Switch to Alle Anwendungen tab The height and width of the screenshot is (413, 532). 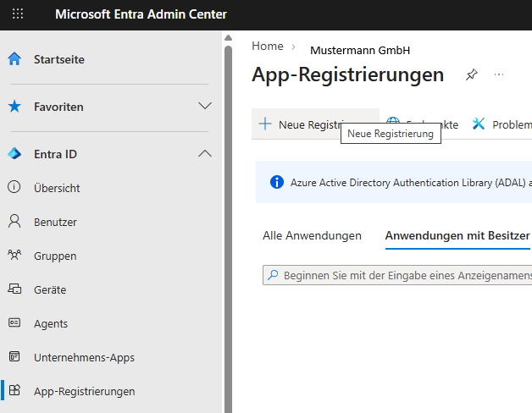pyautogui.click(x=312, y=235)
